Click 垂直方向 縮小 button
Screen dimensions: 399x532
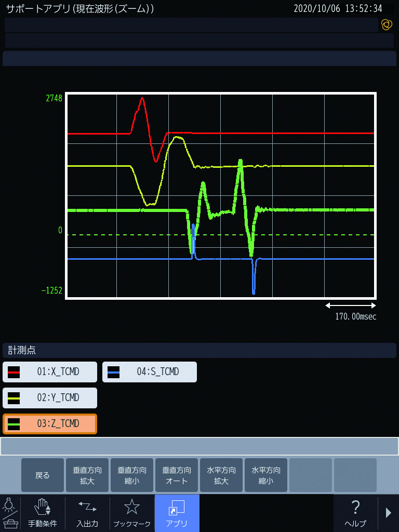click(132, 475)
